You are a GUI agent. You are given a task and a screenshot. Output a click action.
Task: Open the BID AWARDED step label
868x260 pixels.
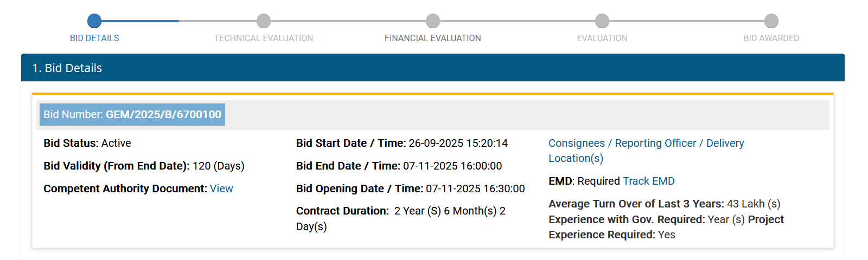click(x=771, y=38)
